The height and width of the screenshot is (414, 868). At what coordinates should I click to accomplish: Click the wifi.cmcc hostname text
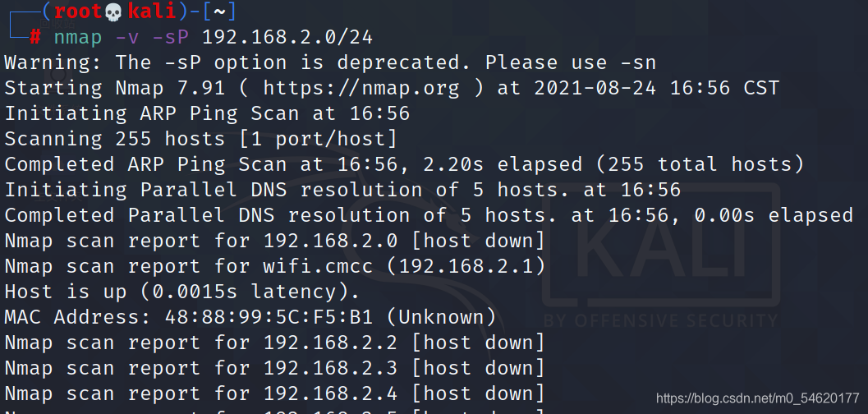pos(318,266)
